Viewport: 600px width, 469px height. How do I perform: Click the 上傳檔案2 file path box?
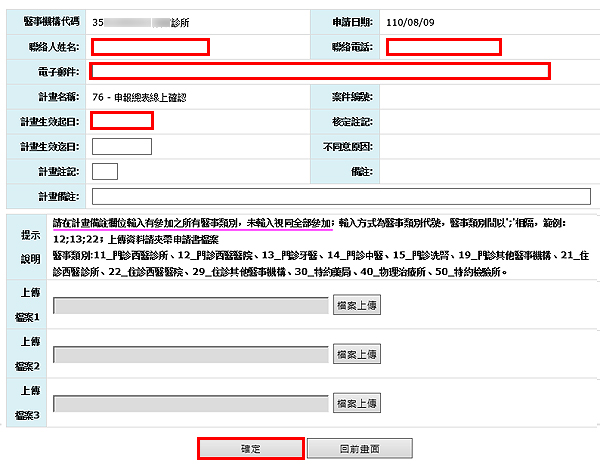190,354
